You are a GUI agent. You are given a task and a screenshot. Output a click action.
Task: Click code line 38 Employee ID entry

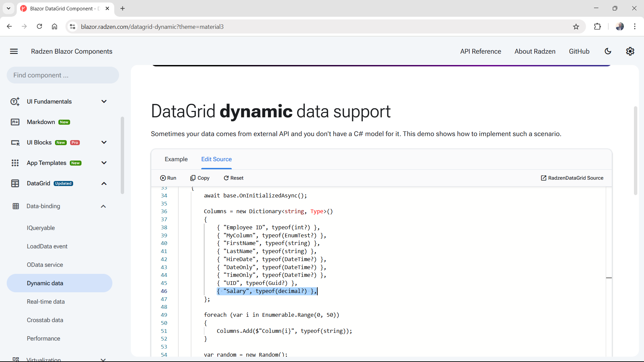(268, 227)
